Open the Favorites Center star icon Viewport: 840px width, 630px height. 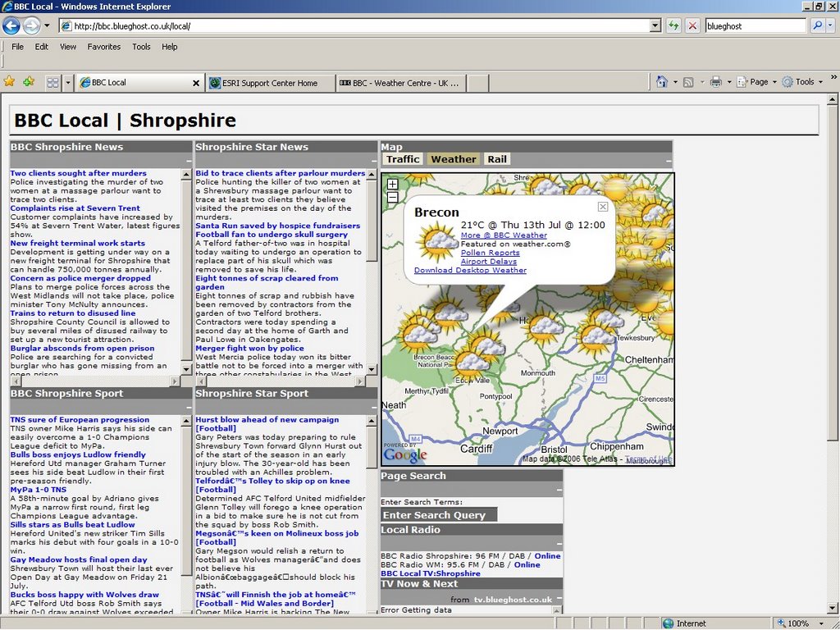click(x=9, y=82)
